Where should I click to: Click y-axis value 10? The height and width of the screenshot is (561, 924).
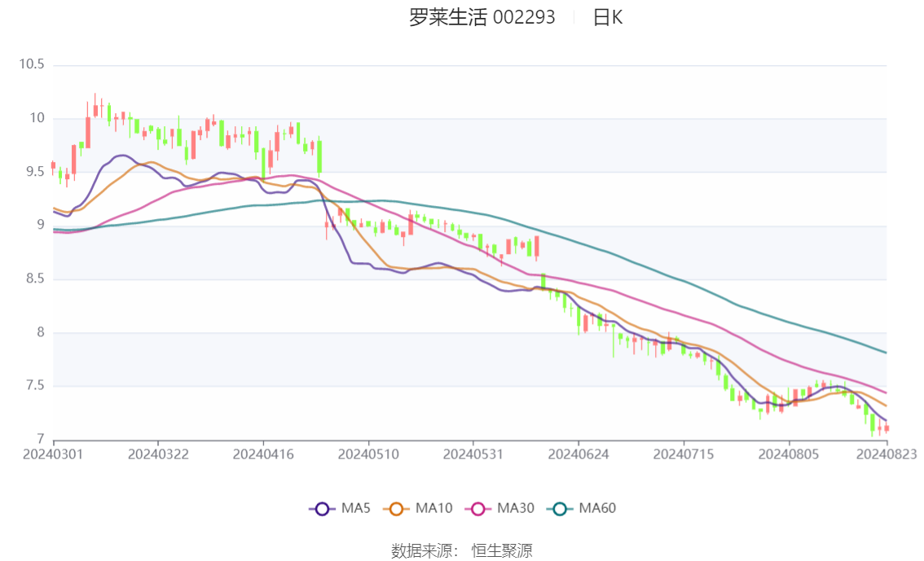coord(37,118)
